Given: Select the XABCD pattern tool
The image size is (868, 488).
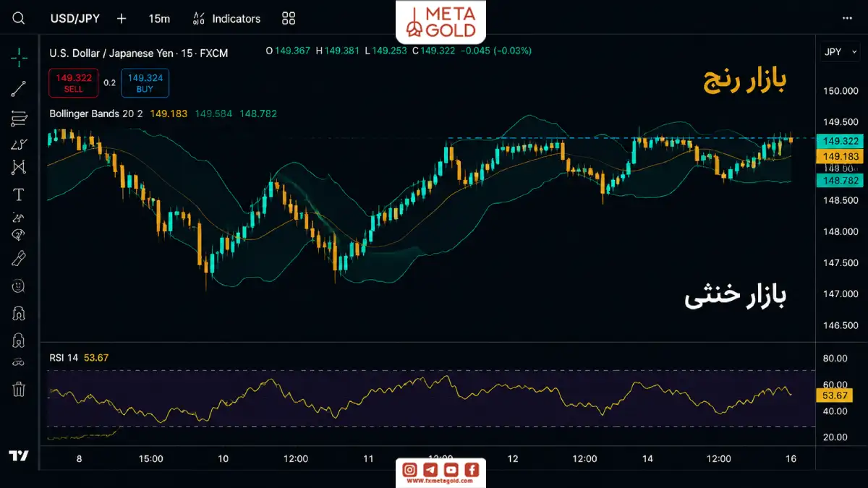Looking at the screenshot, I should (19, 167).
